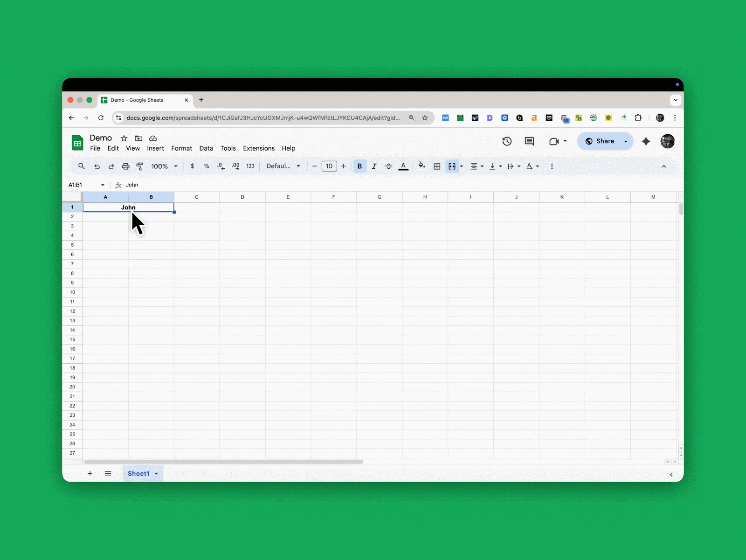The width and height of the screenshot is (746, 560).
Task: Expand the Sheet1 tab menu
Action: coord(156,473)
